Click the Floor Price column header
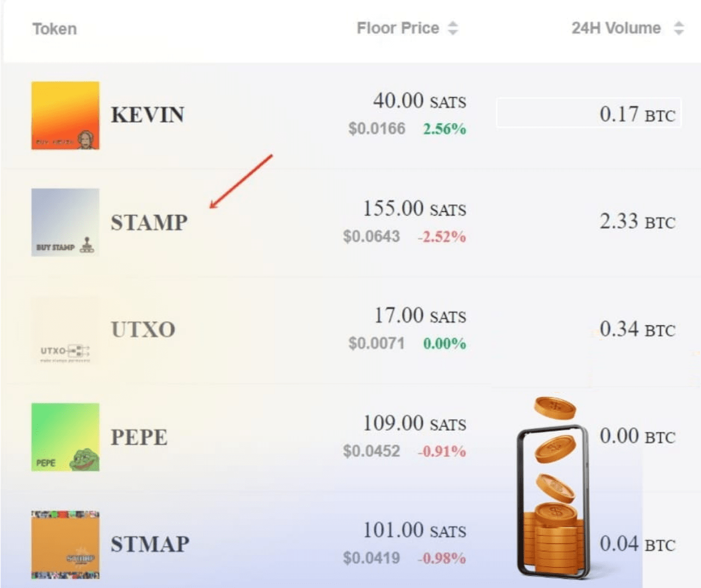 pos(398,28)
